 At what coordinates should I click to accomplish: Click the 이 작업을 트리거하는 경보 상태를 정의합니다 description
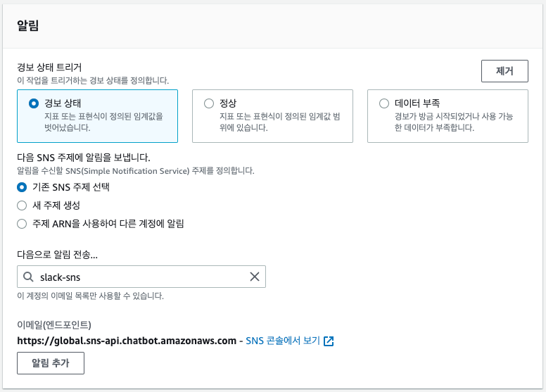tap(93, 80)
